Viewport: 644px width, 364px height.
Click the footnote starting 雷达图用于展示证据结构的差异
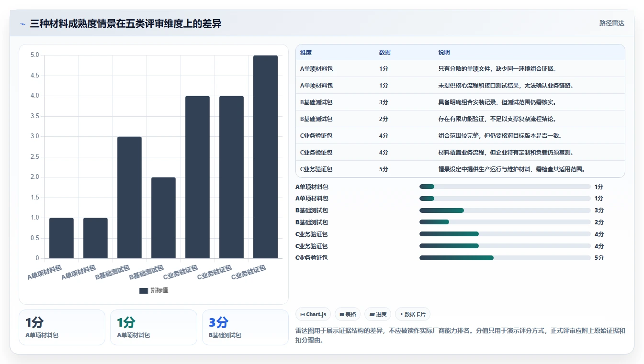point(460,336)
